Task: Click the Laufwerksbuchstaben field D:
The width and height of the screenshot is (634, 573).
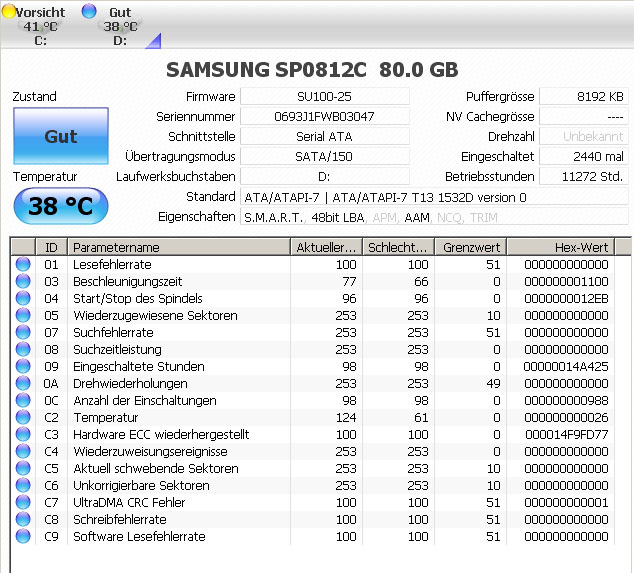Action: point(325,176)
